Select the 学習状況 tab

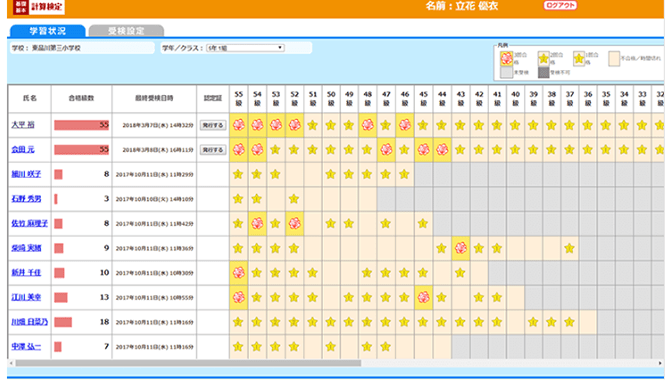[47, 31]
